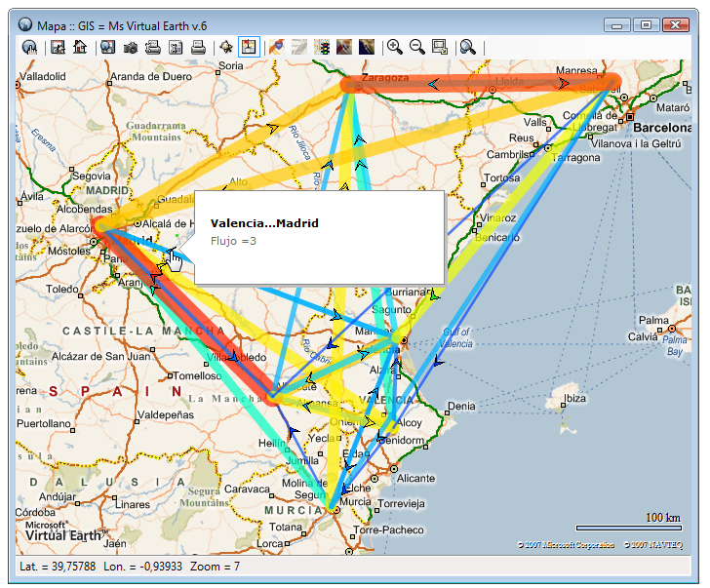
Task: Click the Lon. = -0,93933 status text
Action: click(142, 567)
